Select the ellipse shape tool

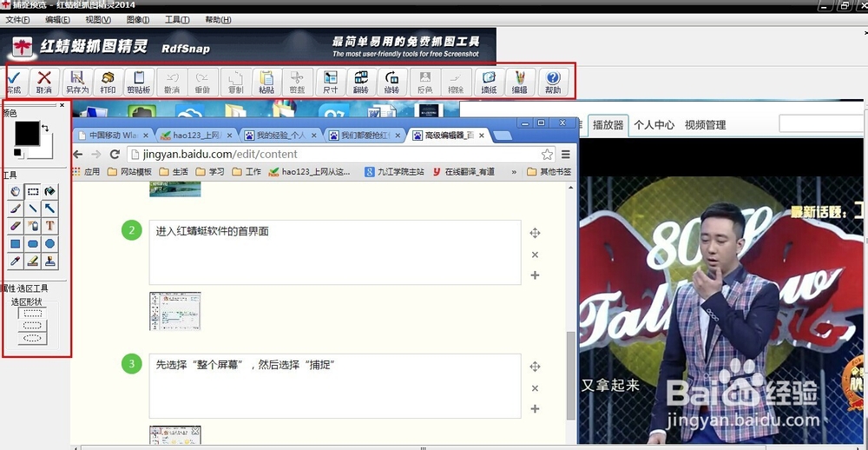[x=50, y=244]
